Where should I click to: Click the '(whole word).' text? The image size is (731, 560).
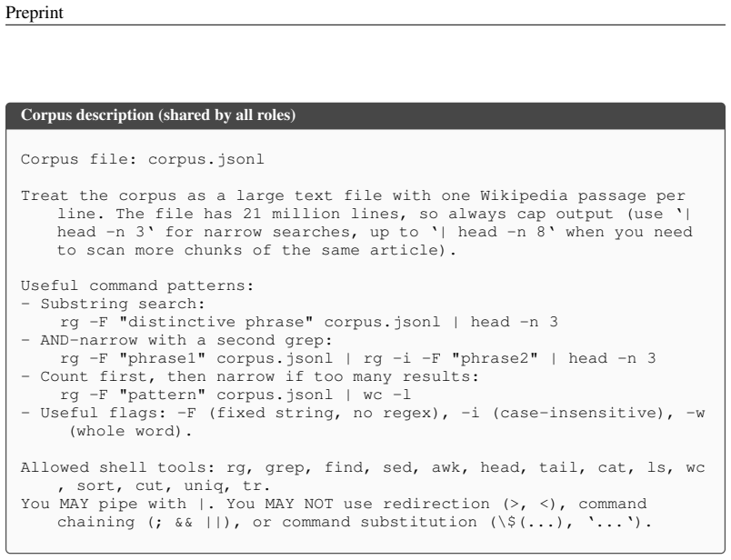131,431
